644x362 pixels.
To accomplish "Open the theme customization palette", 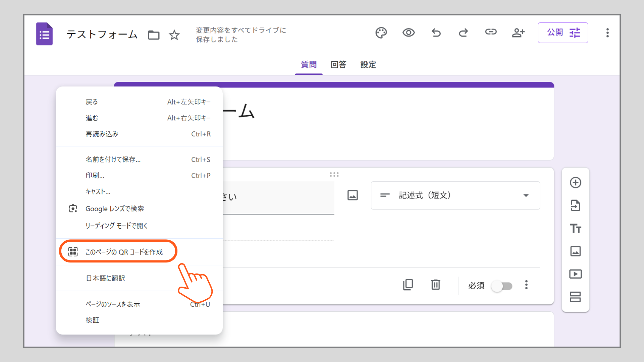I will (x=381, y=33).
